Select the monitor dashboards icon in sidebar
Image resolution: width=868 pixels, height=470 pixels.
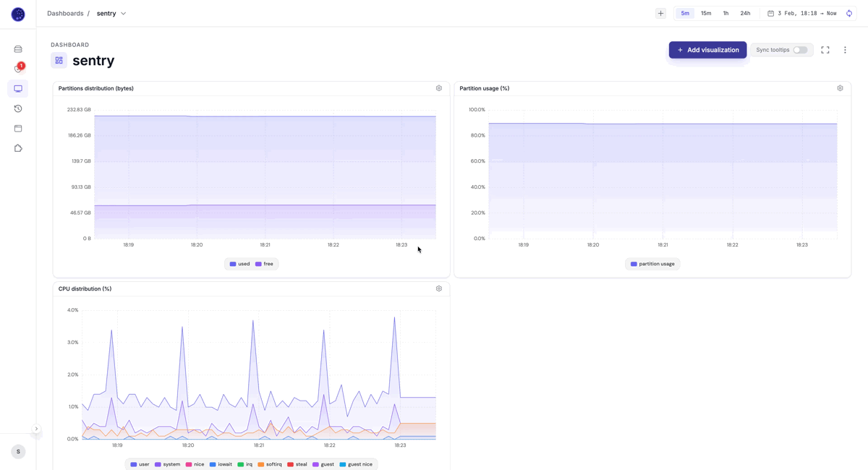[18, 89]
